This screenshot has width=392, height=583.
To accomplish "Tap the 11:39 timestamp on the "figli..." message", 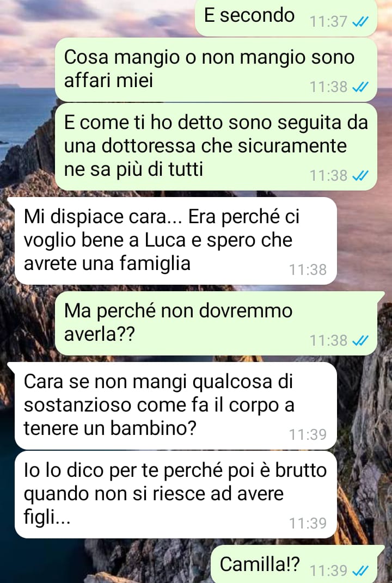I will (308, 523).
